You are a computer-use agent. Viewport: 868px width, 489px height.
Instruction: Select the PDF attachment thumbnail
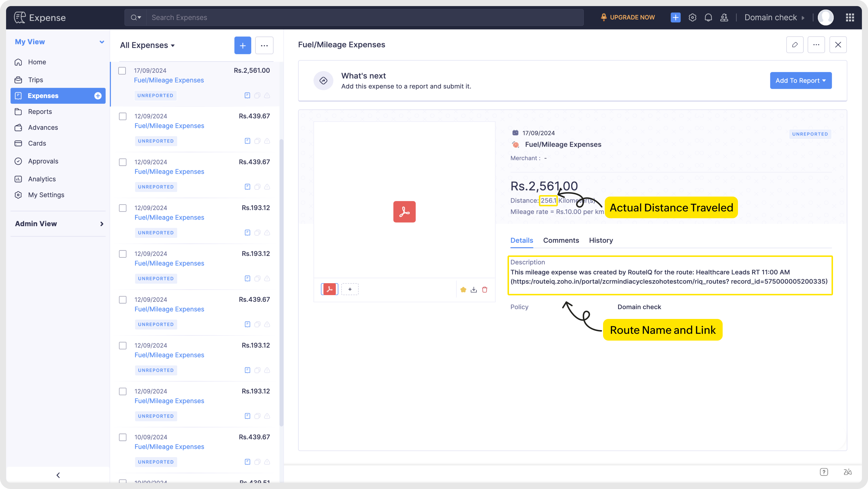click(329, 289)
